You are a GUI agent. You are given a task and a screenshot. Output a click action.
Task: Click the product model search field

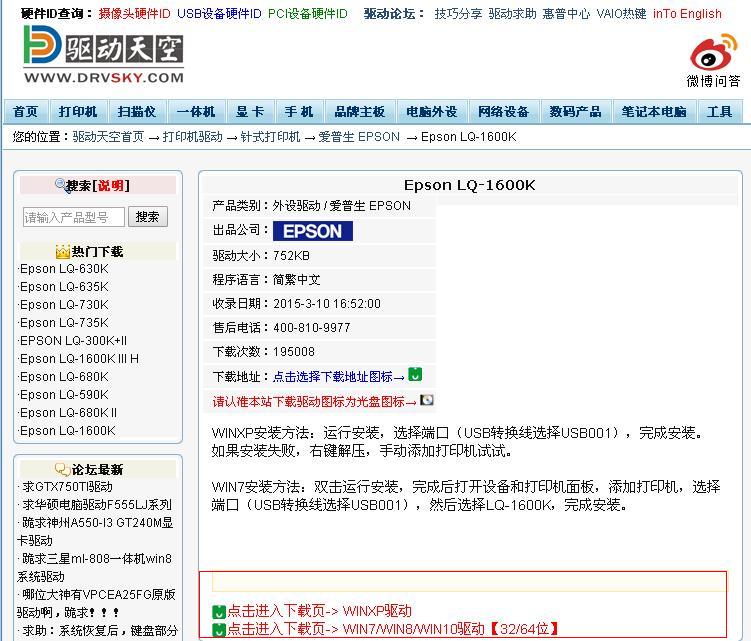(74, 217)
